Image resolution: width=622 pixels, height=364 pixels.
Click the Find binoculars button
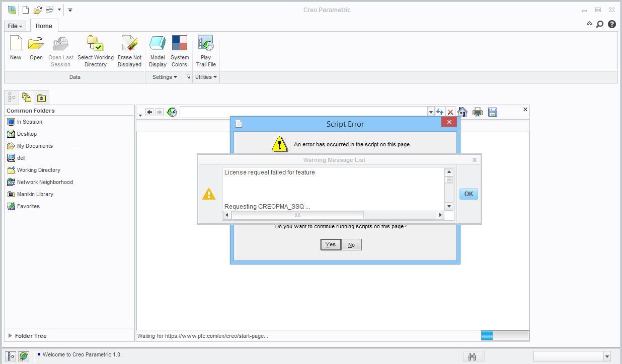coord(472,356)
